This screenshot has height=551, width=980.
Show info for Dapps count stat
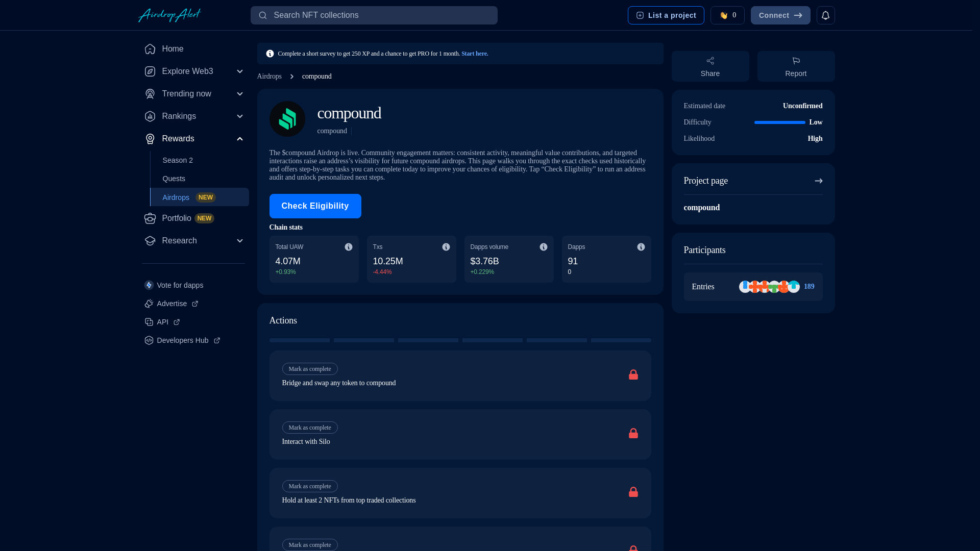(641, 247)
